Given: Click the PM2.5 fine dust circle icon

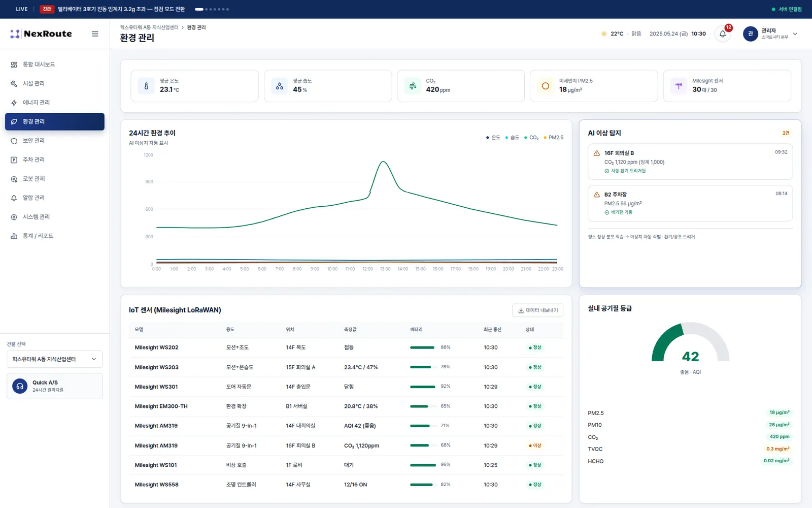Looking at the screenshot, I should coord(546,86).
